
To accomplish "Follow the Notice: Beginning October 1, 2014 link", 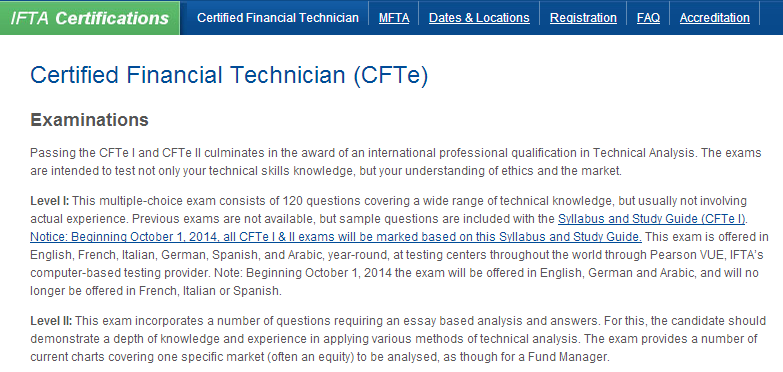I will click(336, 236).
